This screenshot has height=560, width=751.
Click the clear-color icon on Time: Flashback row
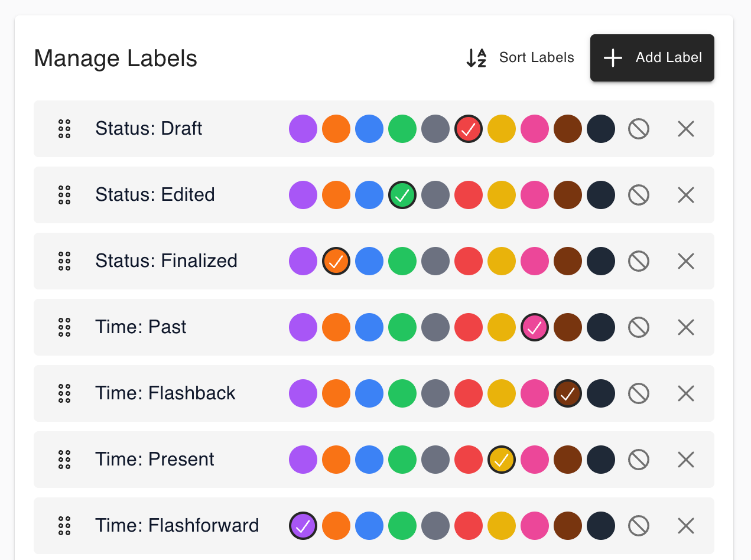(639, 393)
